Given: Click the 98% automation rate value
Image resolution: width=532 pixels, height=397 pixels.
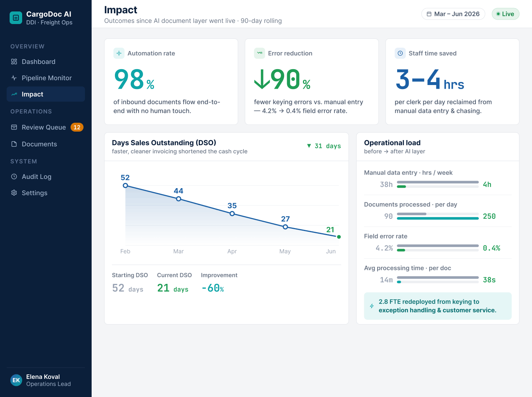Looking at the screenshot, I should pyautogui.click(x=134, y=79).
